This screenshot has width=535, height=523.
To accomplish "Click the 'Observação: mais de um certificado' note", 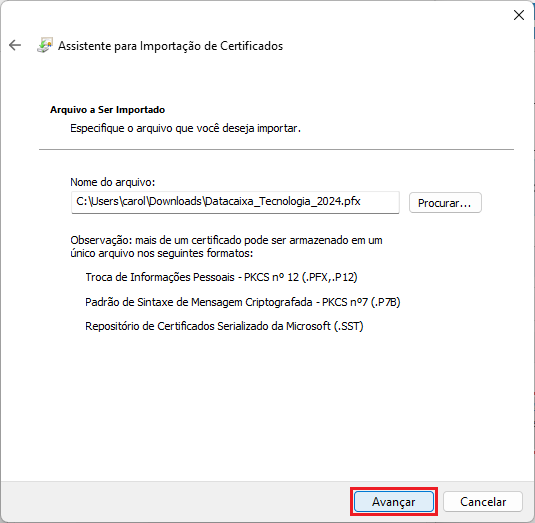I will coord(226,247).
